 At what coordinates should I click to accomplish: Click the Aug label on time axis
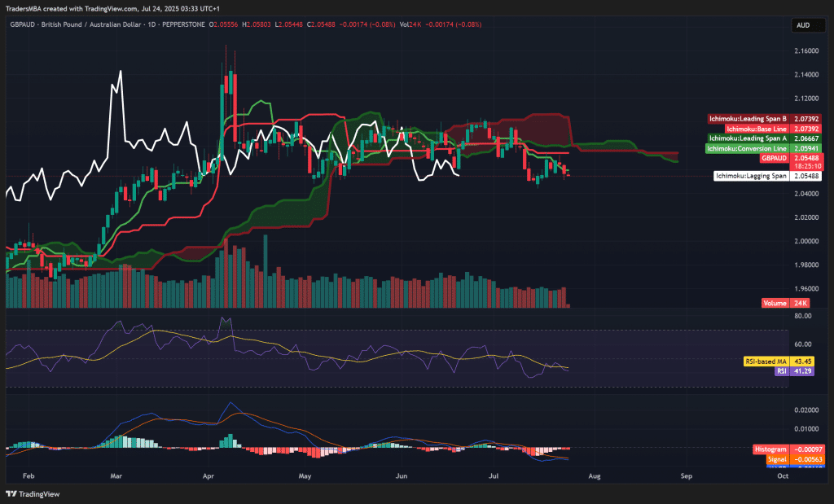[x=595, y=476]
